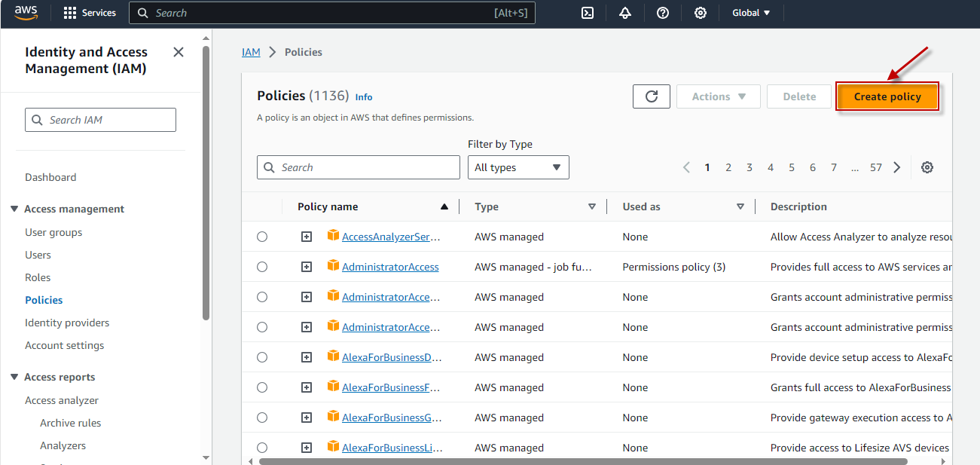Open the Info link next to Policies
Viewport: 980px width, 465px height.
click(x=364, y=97)
